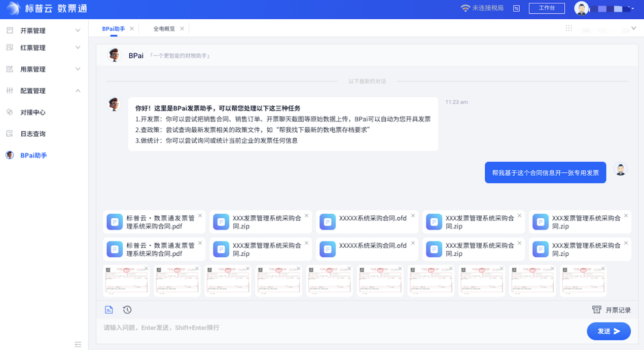Open the tab bar dropdown chevron
Viewport: 644px width, 350px height.
tap(633, 28)
